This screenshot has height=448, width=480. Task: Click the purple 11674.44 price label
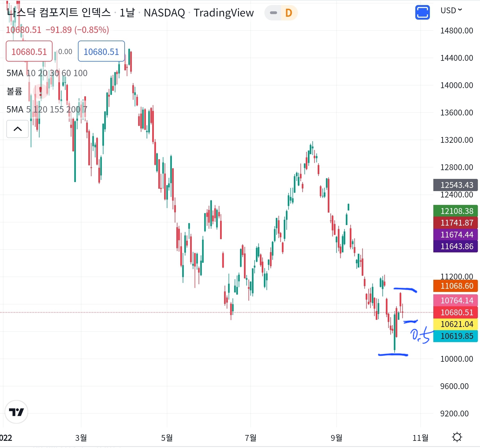pos(456,235)
